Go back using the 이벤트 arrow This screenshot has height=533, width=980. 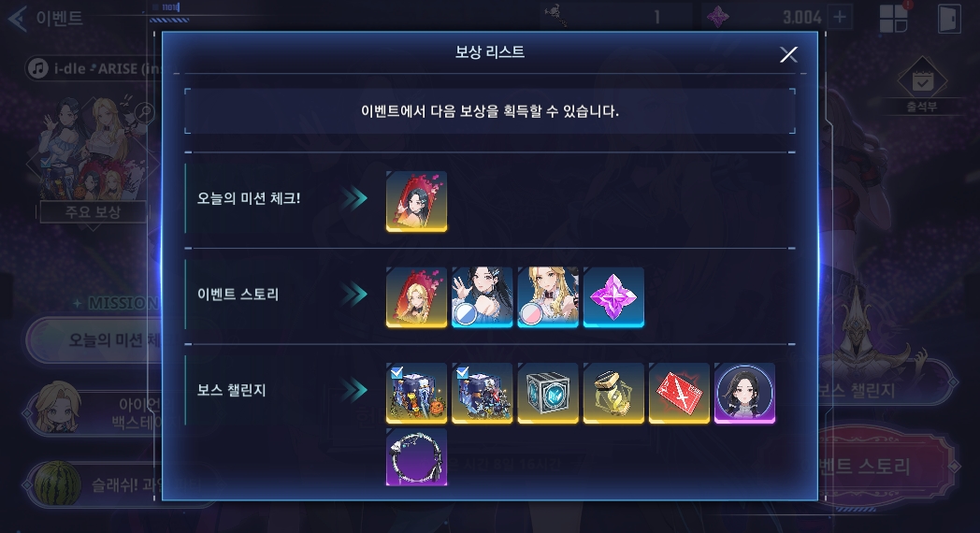tap(18, 18)
